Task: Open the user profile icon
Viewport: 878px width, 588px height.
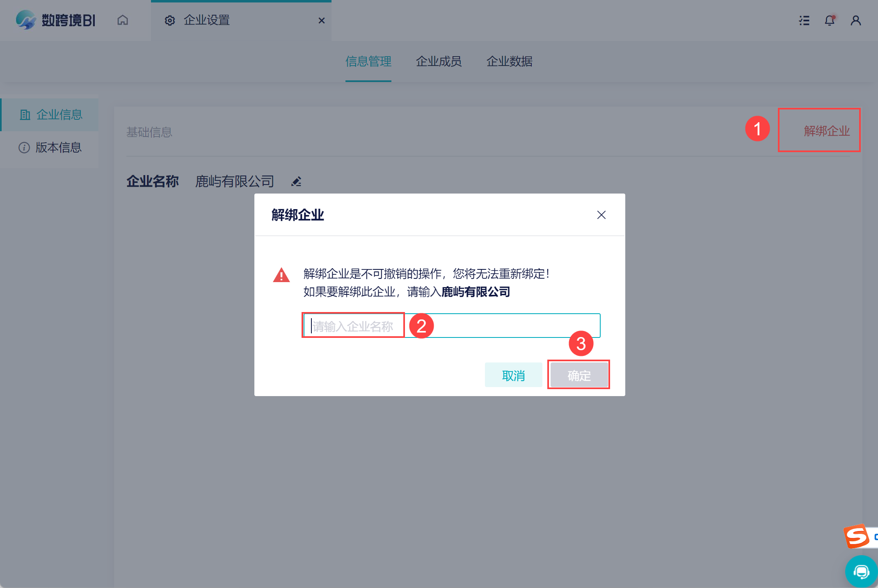Action: tap(855, 21)
